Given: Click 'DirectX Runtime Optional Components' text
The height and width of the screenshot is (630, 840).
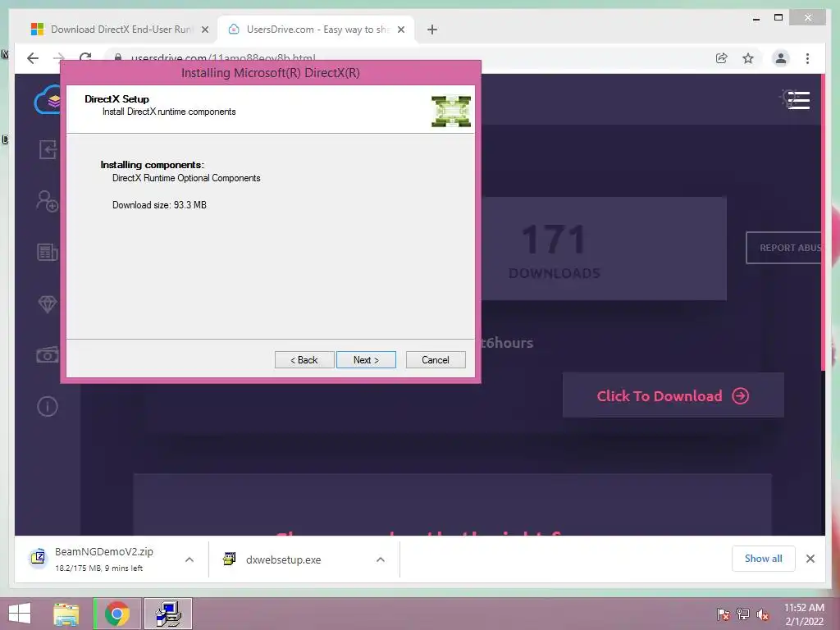Looking at the screenshot, I should click(186, 178).
